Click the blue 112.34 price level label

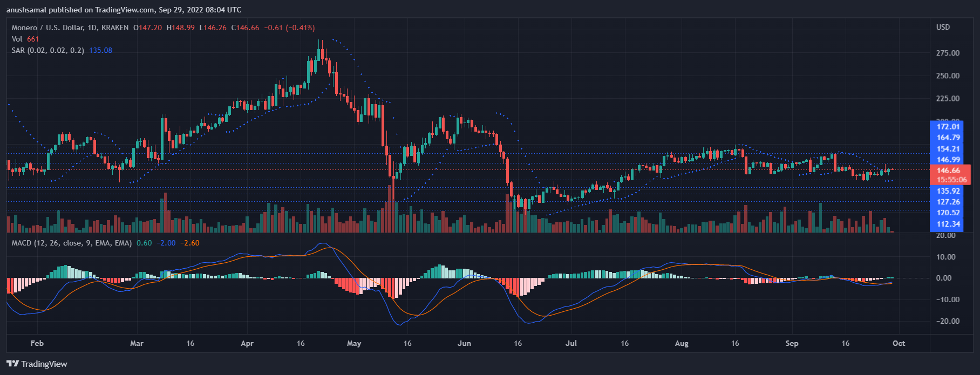coord(948,224)
